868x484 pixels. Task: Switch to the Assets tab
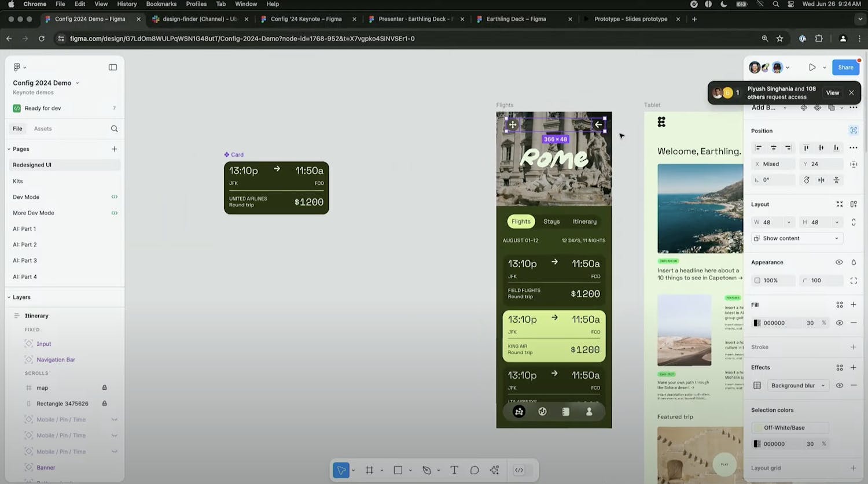[x=43, y=128]
